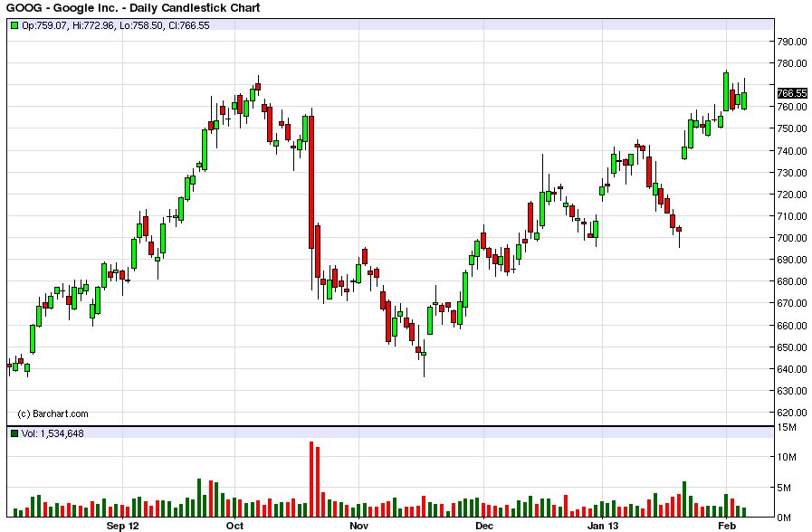Click the green square beside the OHLC readout
This screenshot has width=812, height=532.
(14, 25)
